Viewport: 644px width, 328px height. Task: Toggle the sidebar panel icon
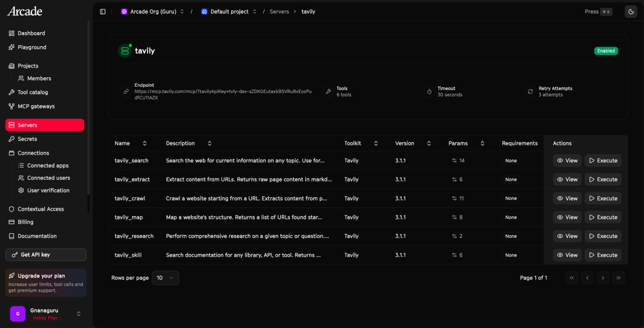pos(103,11)
